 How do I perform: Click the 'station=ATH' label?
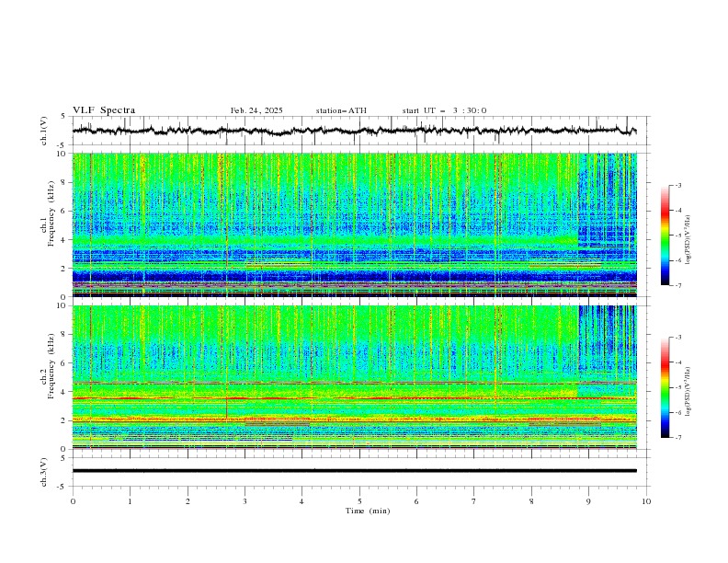coord(341,110)
